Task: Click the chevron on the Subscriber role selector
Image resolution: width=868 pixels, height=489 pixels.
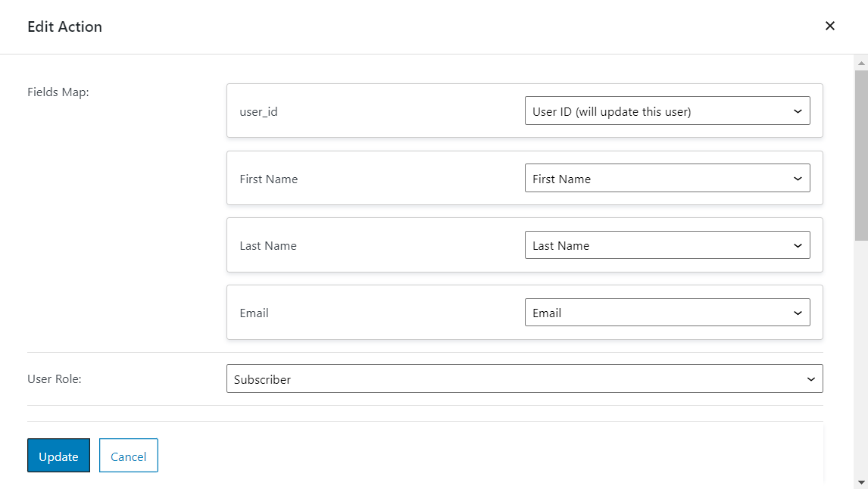Action: 813,378
